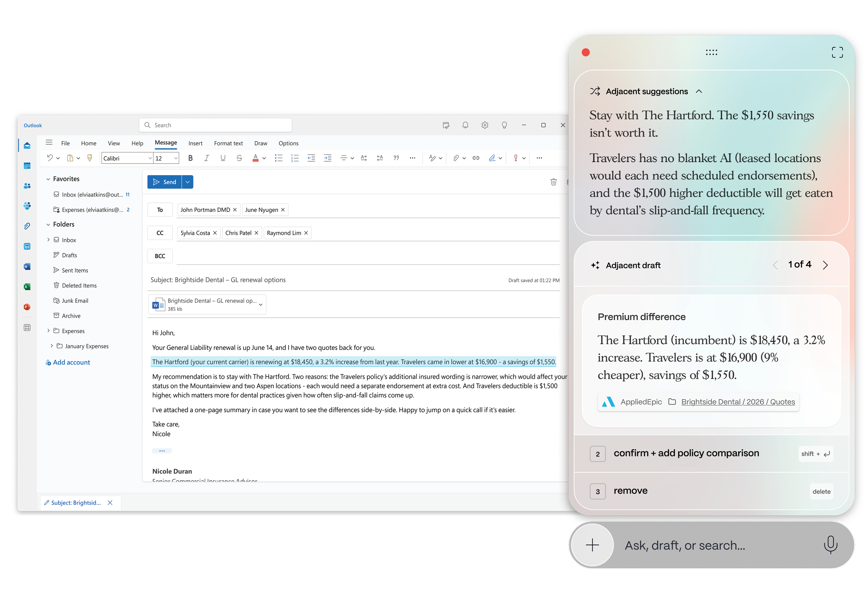Click the Decrease indent icon
Screen dimensions: 868x597
click(311, 158)
